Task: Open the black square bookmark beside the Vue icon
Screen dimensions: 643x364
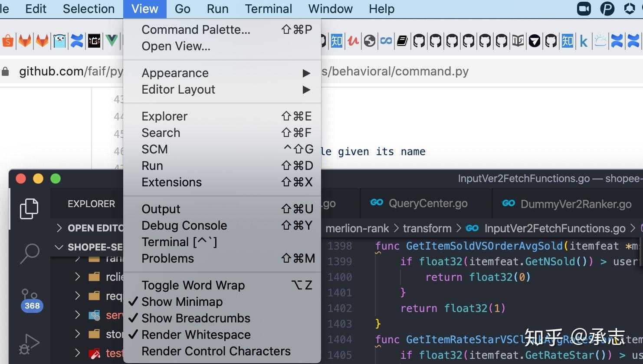Action: (94, 41)
